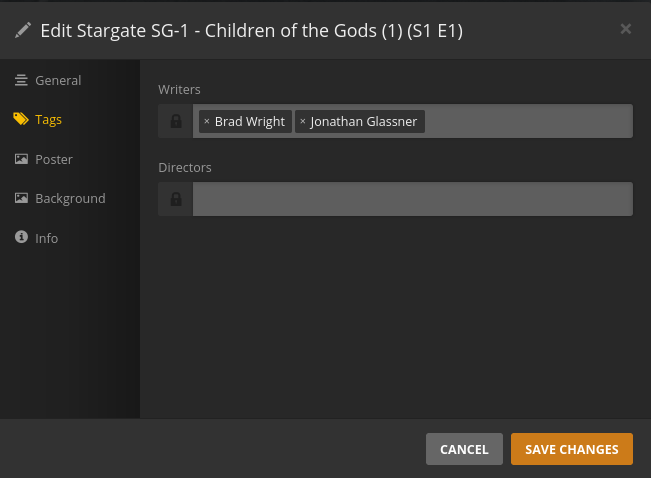This screenshot has height=478, width=651.
Task: Switch to the Poster tab
Action: point(54,159)
